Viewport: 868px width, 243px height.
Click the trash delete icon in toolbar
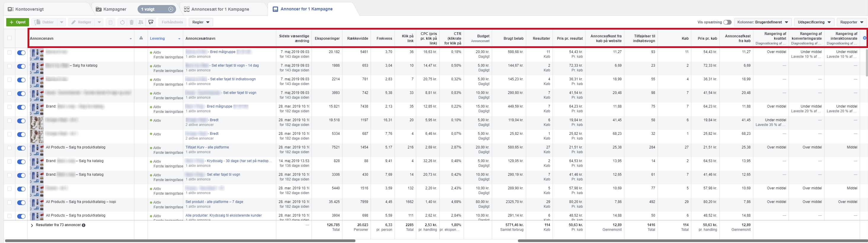tap(132, 22)
